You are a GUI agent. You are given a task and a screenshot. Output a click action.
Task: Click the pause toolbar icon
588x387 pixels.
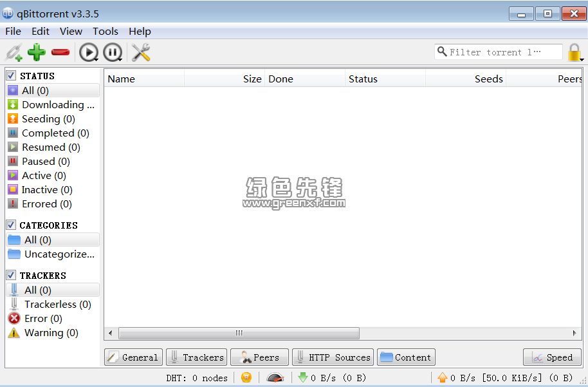[x=113, y=52]
